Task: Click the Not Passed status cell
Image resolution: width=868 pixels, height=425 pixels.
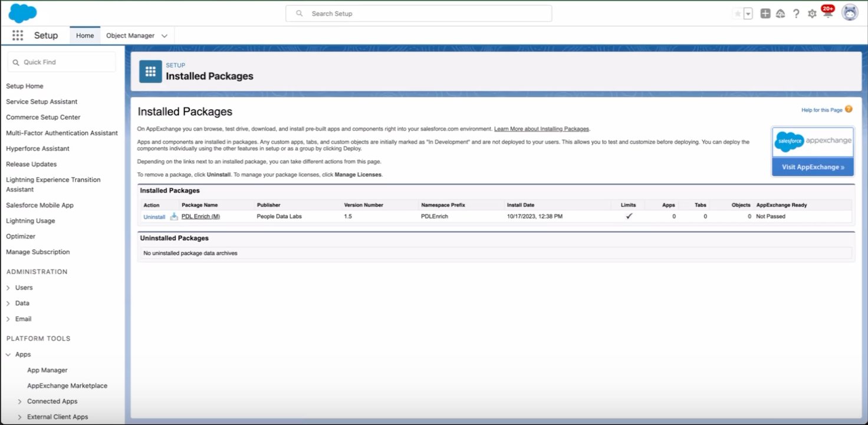Action: 771,216
